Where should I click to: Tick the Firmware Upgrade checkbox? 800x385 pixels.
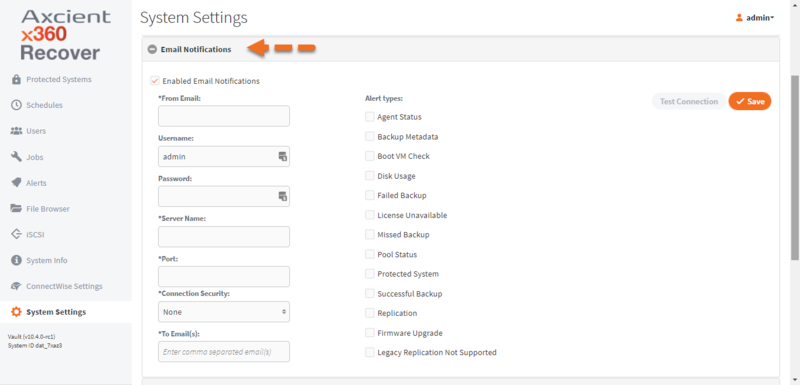tap(369, 333)
